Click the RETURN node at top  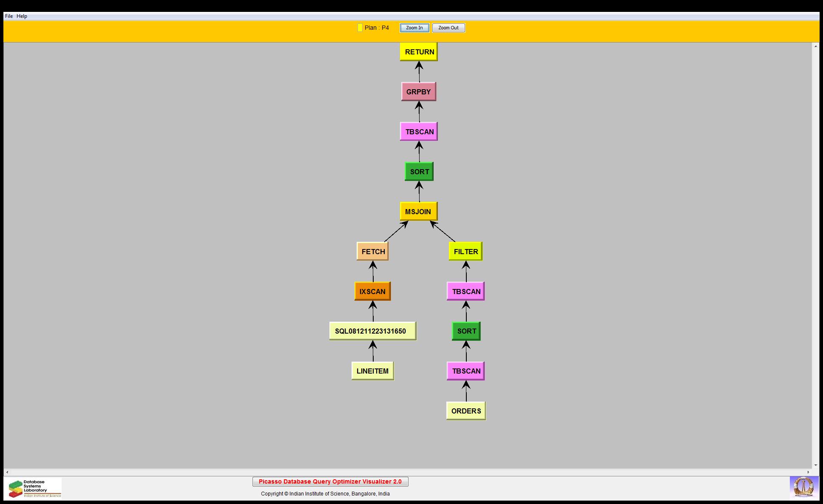tap(419, 52)
